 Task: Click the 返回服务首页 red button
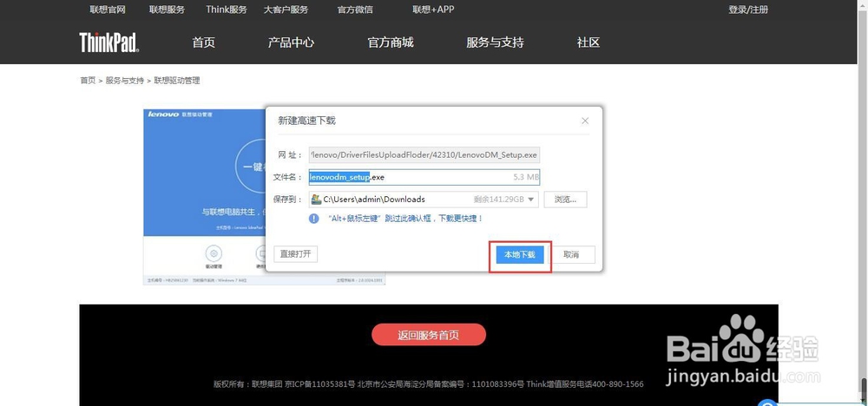[x=429, y=335]
